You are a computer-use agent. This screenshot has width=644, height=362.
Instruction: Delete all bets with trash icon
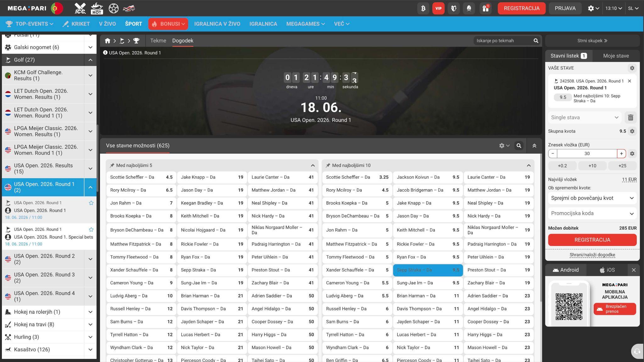click(630, 117)
